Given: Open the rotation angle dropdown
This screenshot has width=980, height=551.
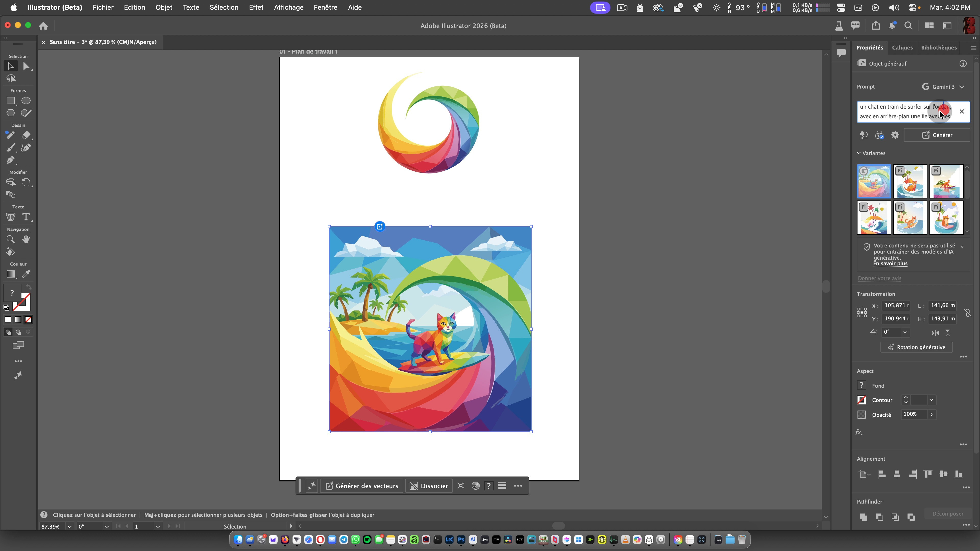Looking at the screenshot, I should pos(905,332).
